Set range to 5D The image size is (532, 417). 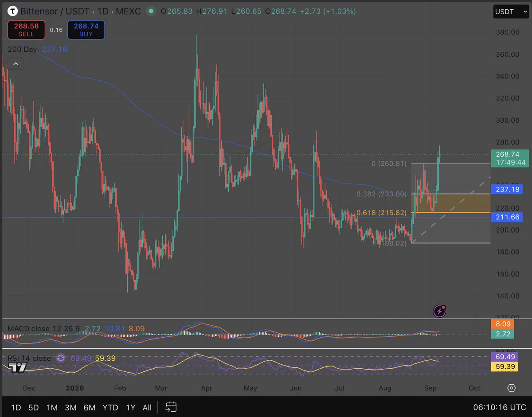(x=34, y=407)
